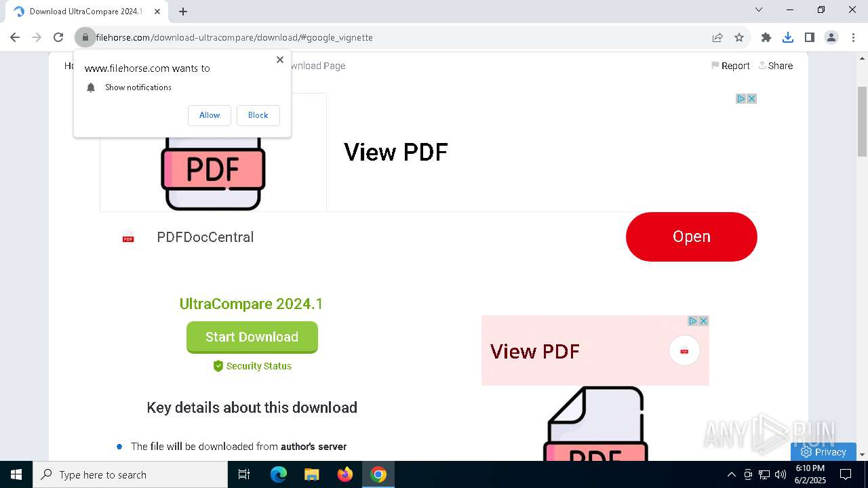Bookmark this page with star icon

point(739,37)
